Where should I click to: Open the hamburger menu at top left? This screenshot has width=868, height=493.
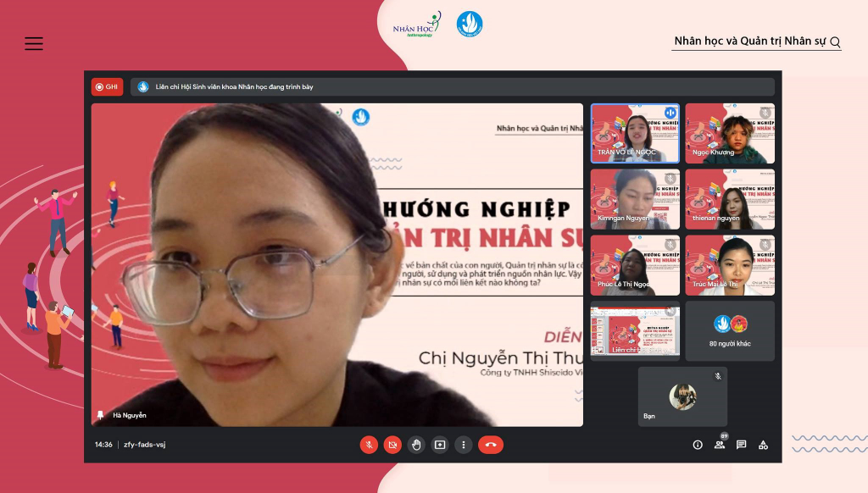[x=34, y=44]
